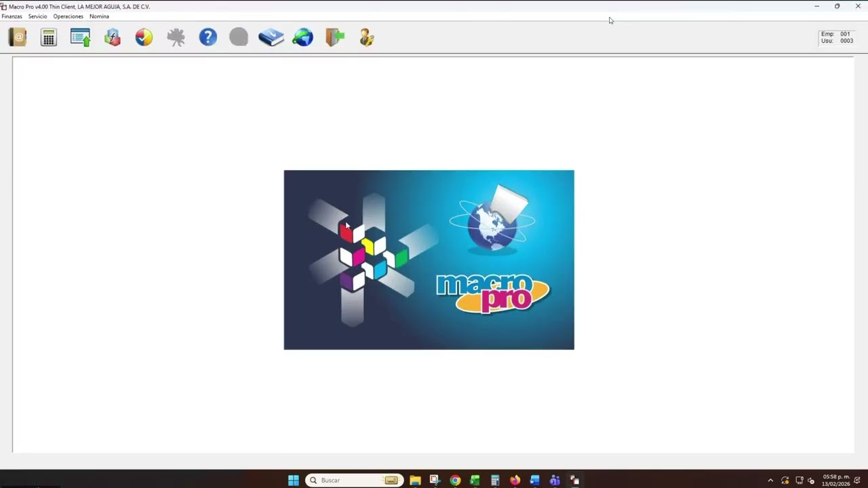This screenshot has width=868, height=488.
Task: Click the colored pie chart checkmark icon
Action: pyautogui.click(x=144, y=37)
